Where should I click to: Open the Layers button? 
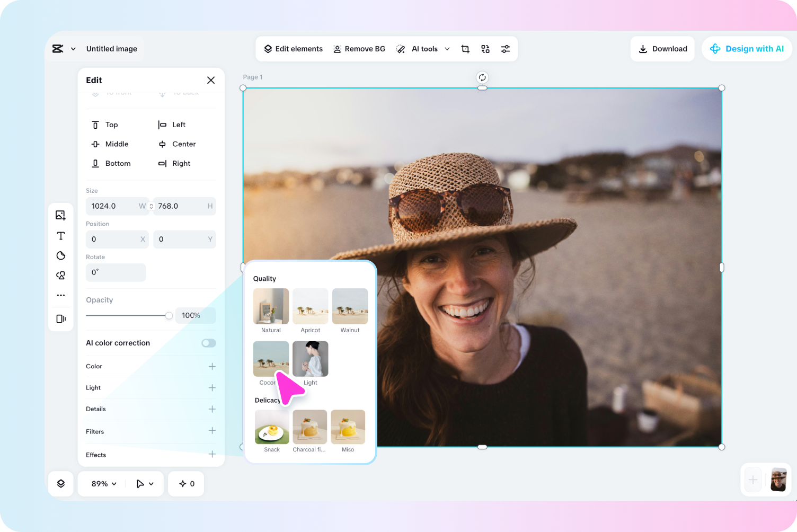click(61, 484)
